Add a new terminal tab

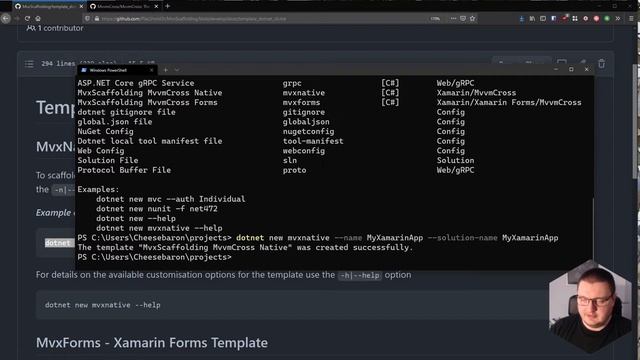tap(166, 70)
